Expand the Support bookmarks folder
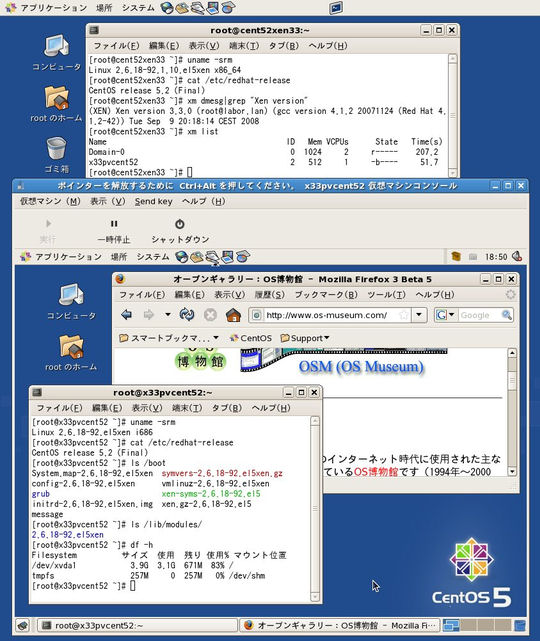This screenshot has width=540, height=641. pyautogui.click(x=305, y=338)
